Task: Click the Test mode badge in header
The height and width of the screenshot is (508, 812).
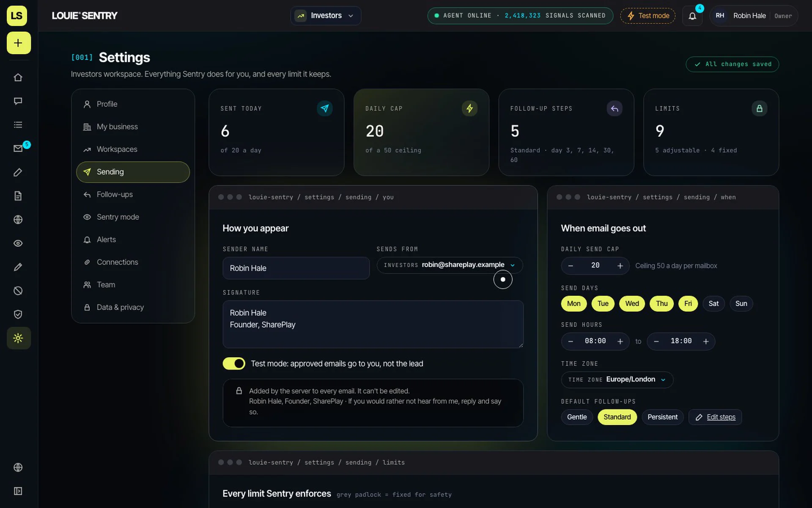Action: [648, 16]
